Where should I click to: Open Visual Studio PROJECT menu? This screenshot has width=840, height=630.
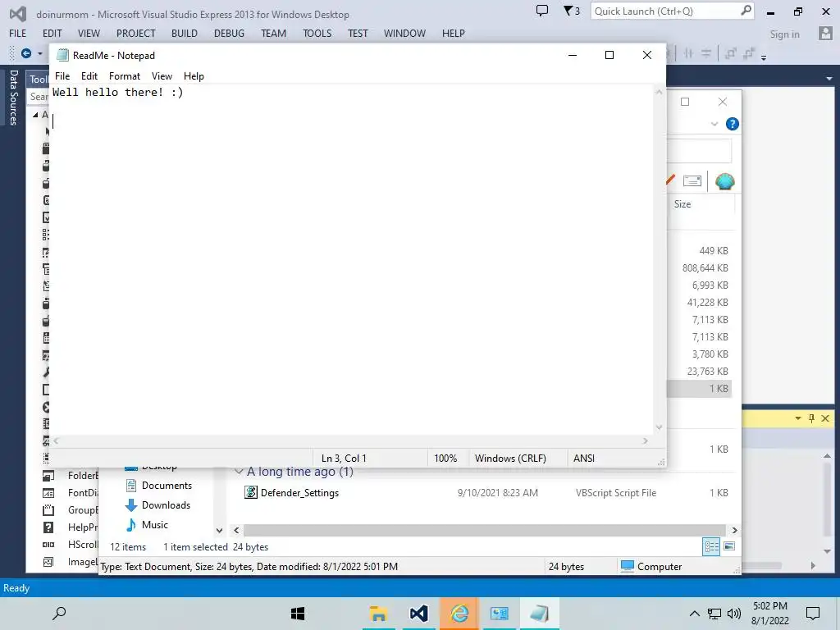point(135,33)
